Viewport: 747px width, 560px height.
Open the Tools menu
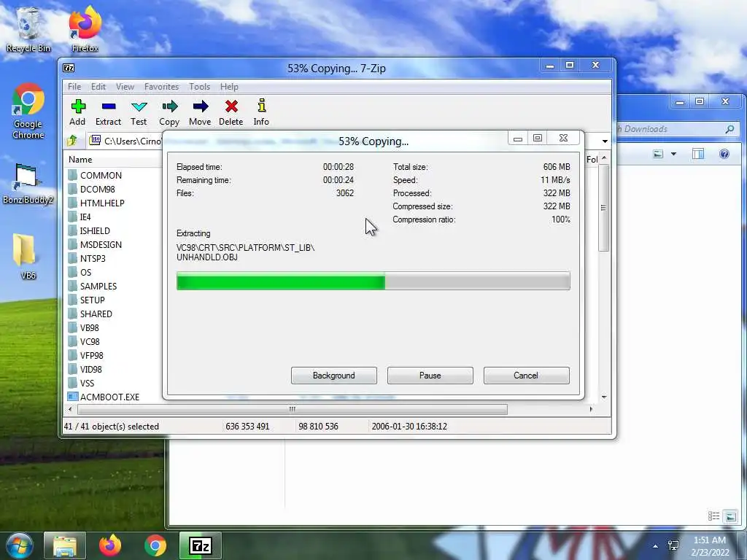click(x=200, y=87)
